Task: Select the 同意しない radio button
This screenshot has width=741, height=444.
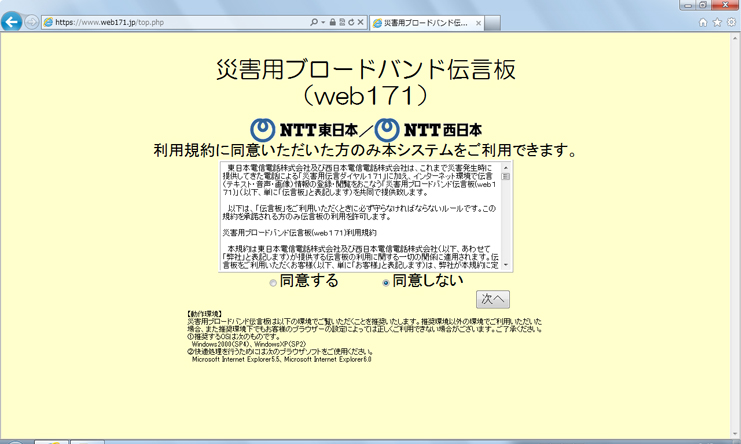Action: coord(386,283)
